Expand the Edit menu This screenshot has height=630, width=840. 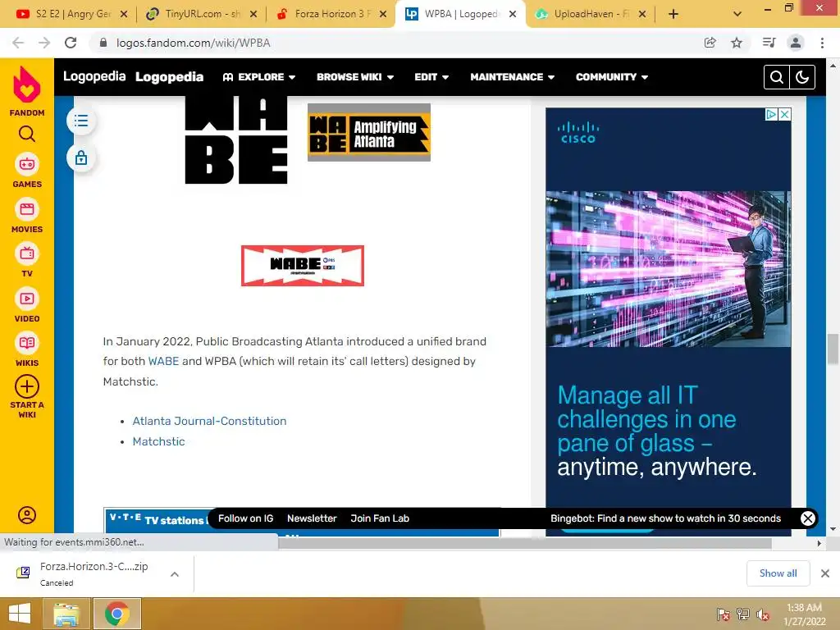[431, 77]
